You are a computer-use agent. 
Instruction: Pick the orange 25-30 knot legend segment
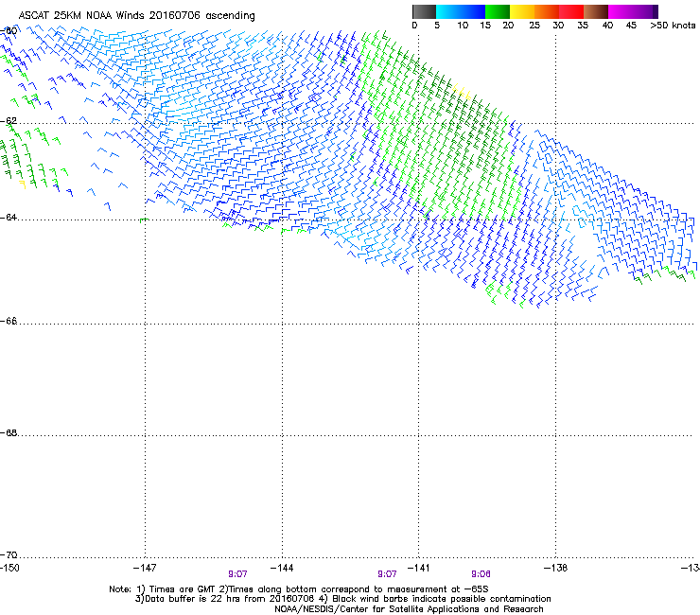click(547, 11)
